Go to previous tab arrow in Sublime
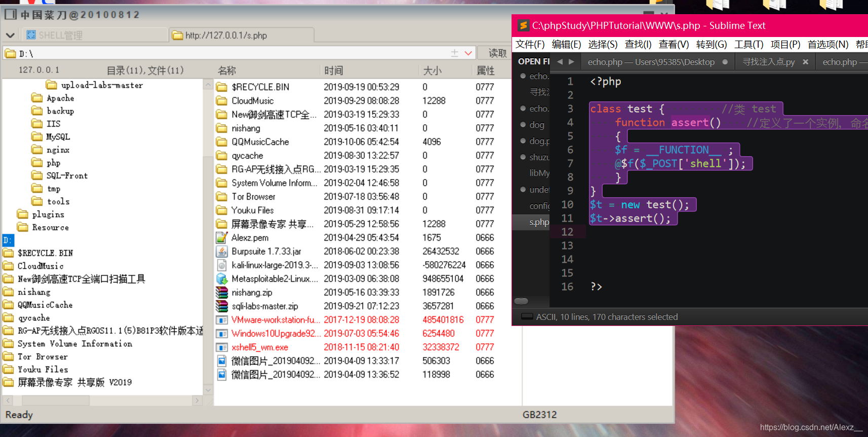 click(x=560, y=62)
